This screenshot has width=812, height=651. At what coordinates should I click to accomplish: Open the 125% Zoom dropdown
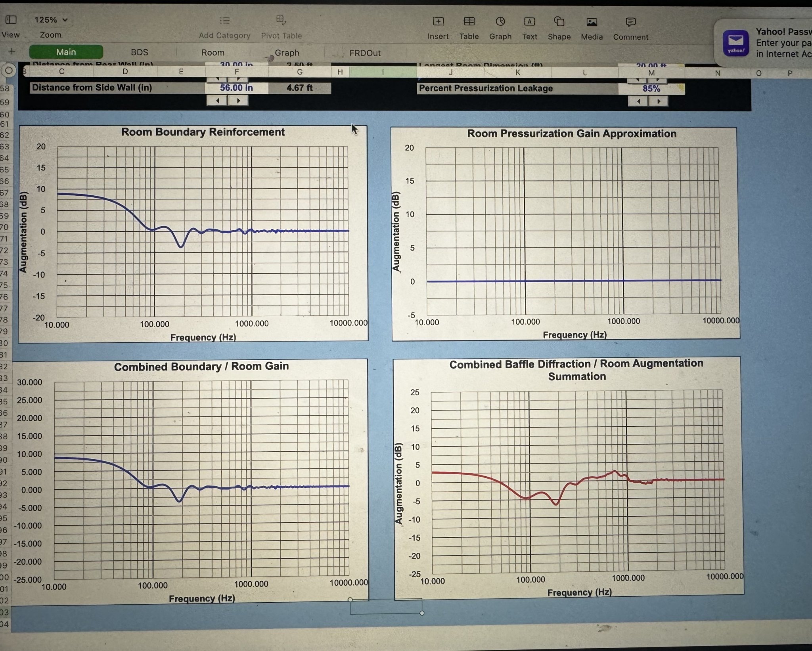tap(51, 19)
